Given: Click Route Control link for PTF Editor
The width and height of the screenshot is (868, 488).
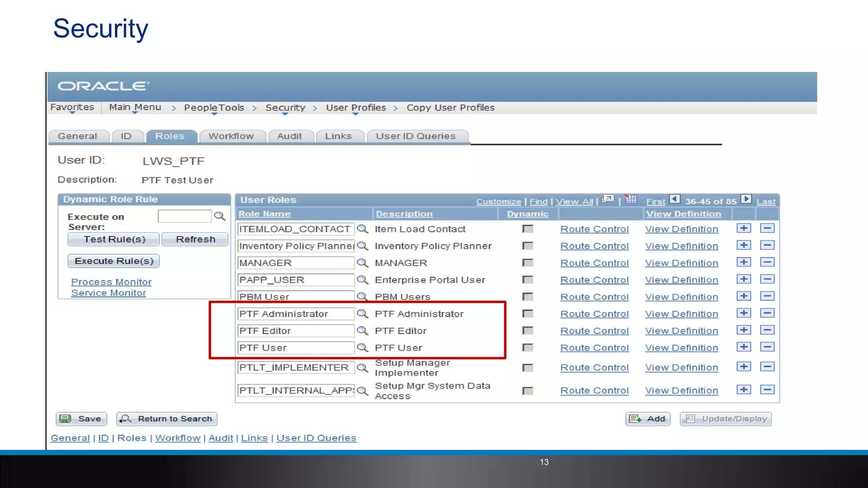Looking at the screenshot, I should tap(594, 331).
